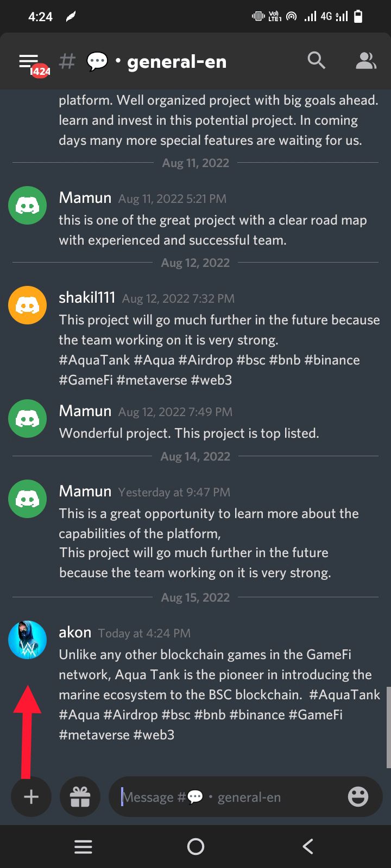Tap Android home circle button
Viewport: 391px width, 868px height.
tap(195, 846)
